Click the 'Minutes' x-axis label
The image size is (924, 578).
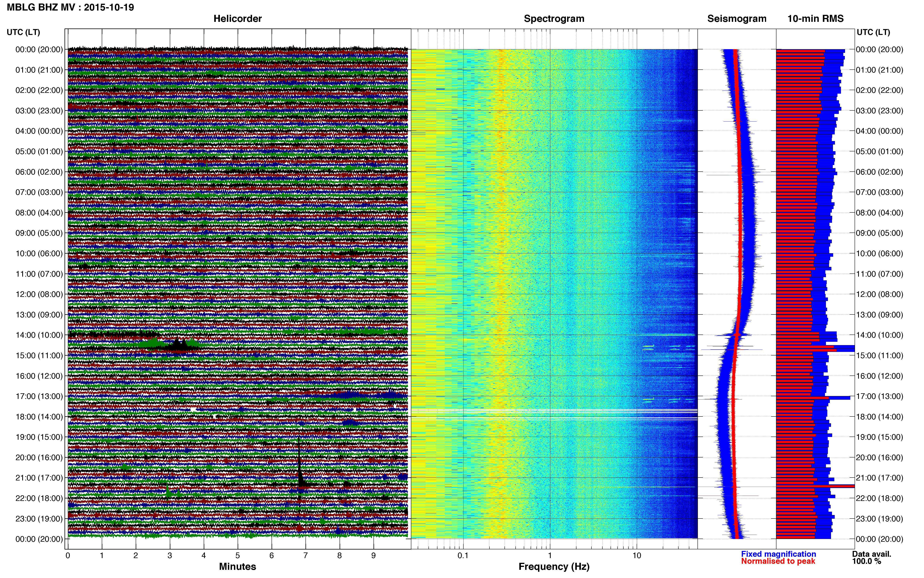point(238,566)
